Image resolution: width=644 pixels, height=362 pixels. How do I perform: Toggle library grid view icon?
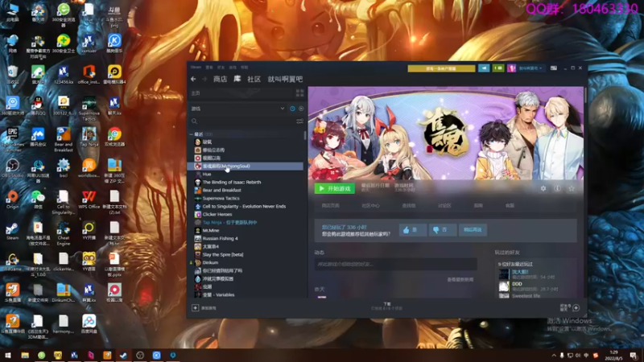[x=299, y=93]
